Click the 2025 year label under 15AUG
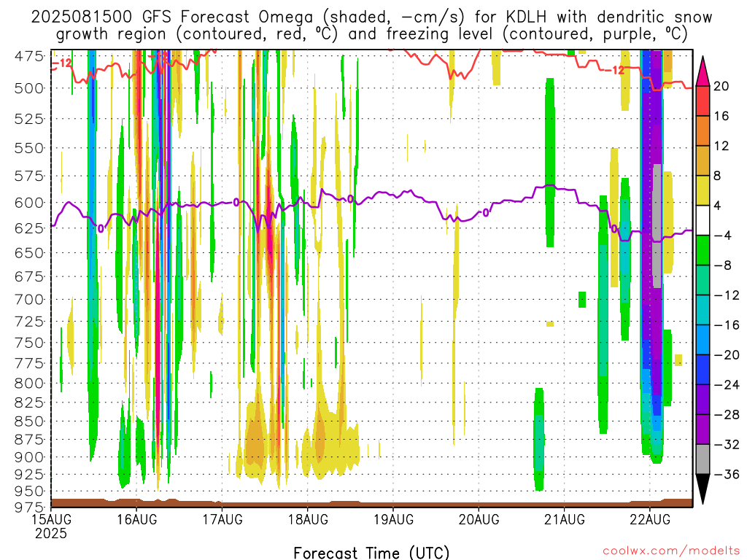Image resolution: width=747 pixels, height=560 pixels. (x=51, y=534)
